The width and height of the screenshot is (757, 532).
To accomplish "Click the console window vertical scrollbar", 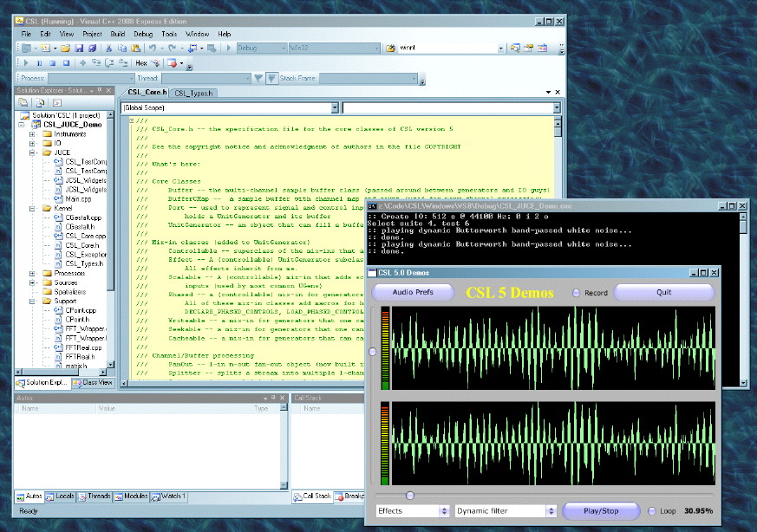I will [x=743, y=300].
